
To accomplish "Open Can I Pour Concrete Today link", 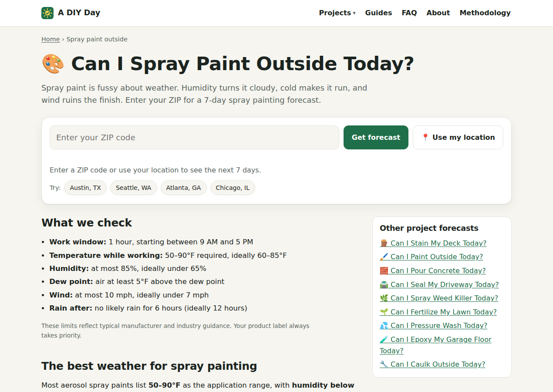I will tap(432, 270).
